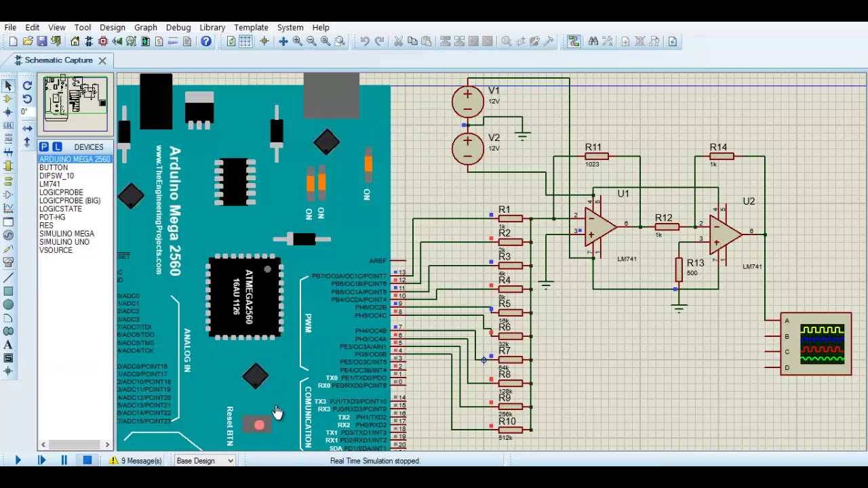This screenshot has width=868, height=488.
Task: Select LM741 in the devices list
Action: tap(50, 184)
